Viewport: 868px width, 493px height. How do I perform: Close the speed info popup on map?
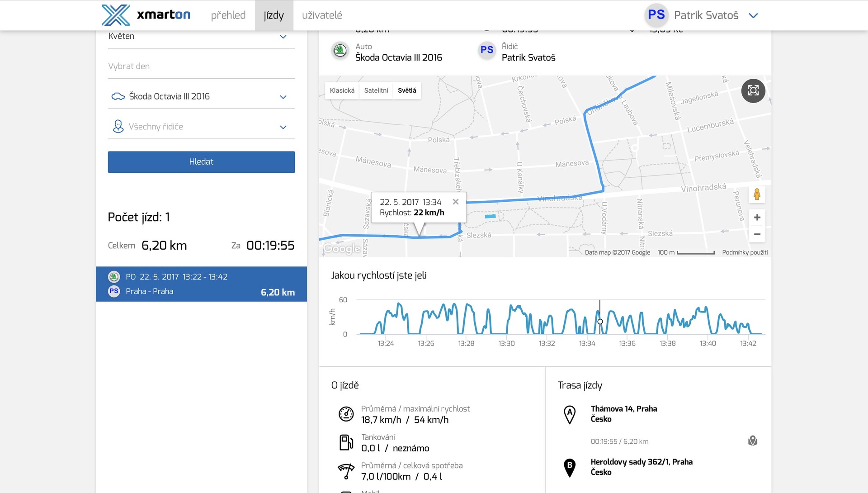(456, 202)
